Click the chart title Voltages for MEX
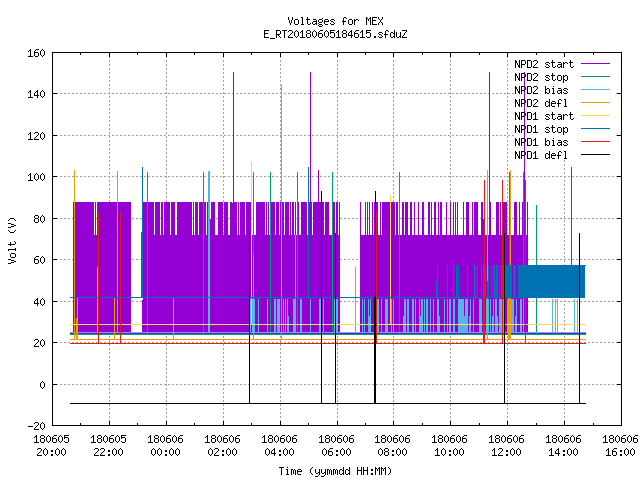 click(x=335, y=21)
